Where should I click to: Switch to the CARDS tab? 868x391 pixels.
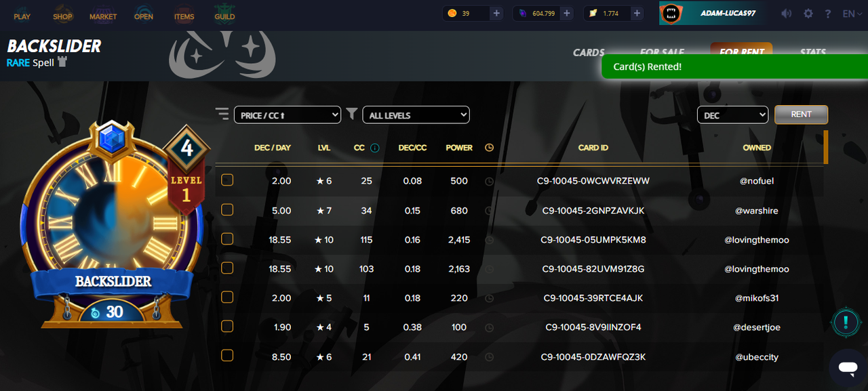pos(589,52)
